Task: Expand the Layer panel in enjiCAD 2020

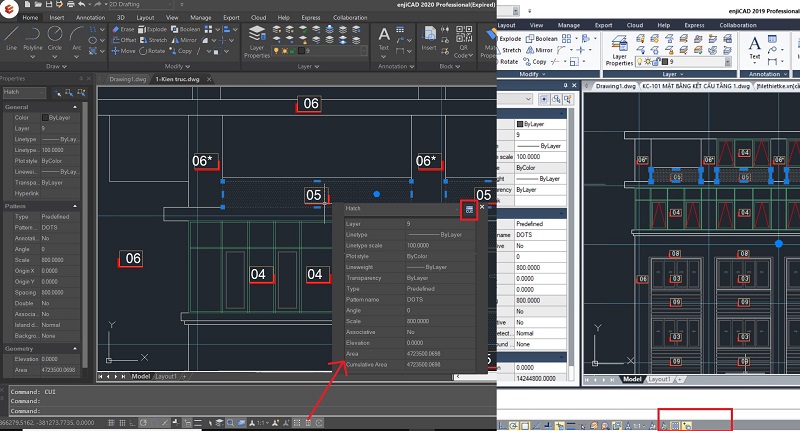Action: (309, 66)
